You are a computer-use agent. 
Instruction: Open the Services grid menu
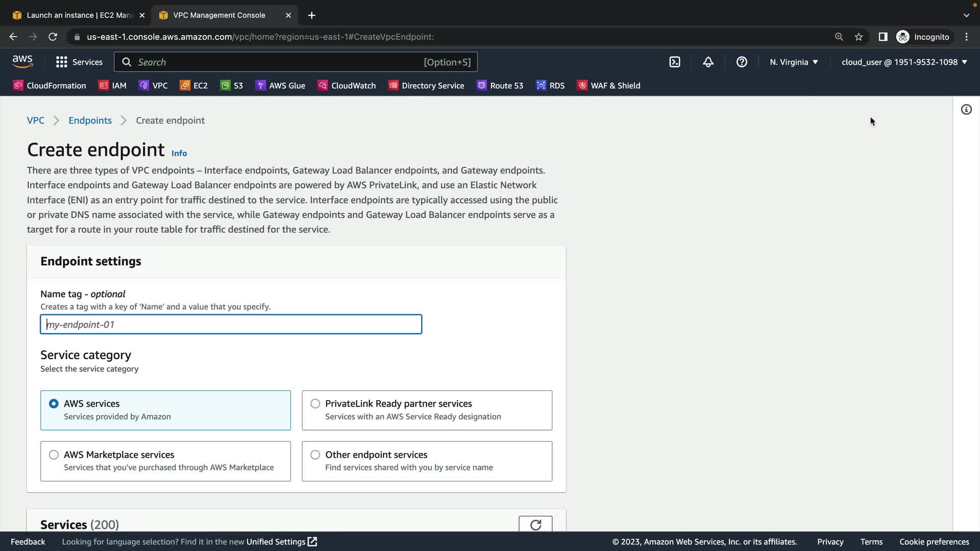(x=79, y=62)
